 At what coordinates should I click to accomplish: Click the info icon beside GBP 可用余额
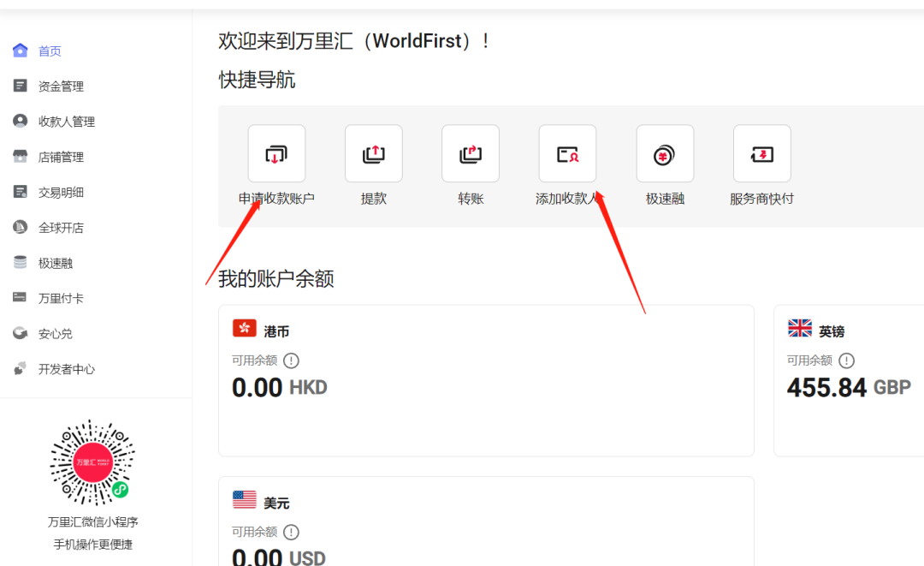[846, 360]
